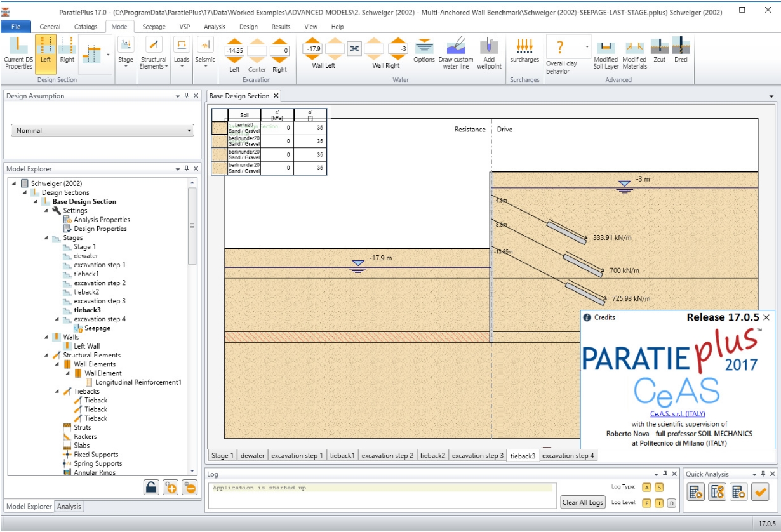The width and height of the screenshot is (781, 532).
Task: Open the Nominal design assumption dropdown
Action: pos(102,130)
